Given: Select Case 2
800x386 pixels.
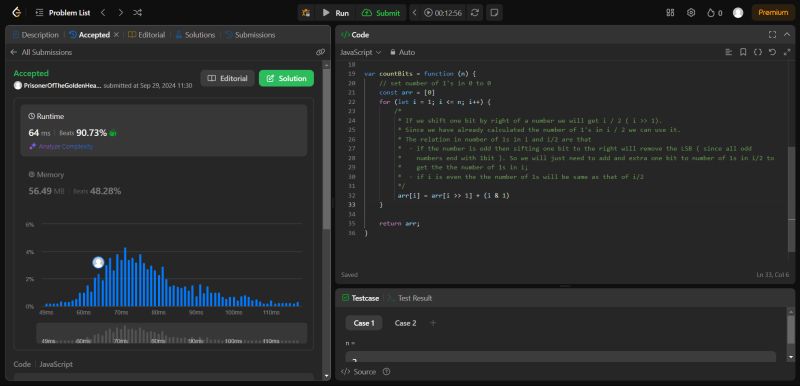Looking at the screenshot, I should [x=406, y=323].
